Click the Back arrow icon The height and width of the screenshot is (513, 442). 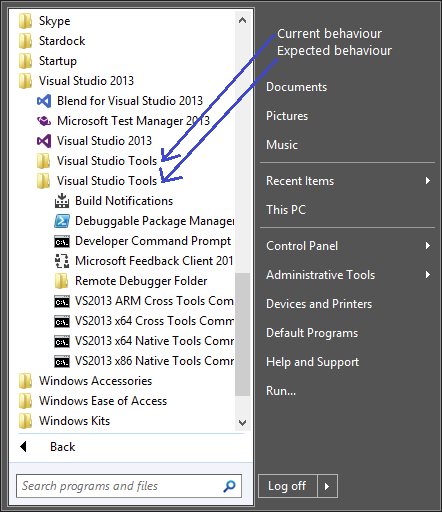(23, 447)
